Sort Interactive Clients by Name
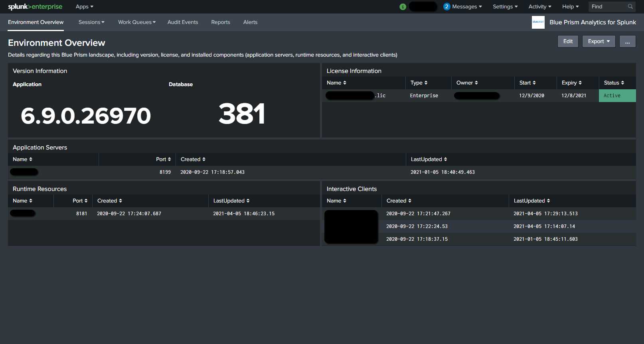This screenshot has height=344, width=644. [x=336, y=201]
